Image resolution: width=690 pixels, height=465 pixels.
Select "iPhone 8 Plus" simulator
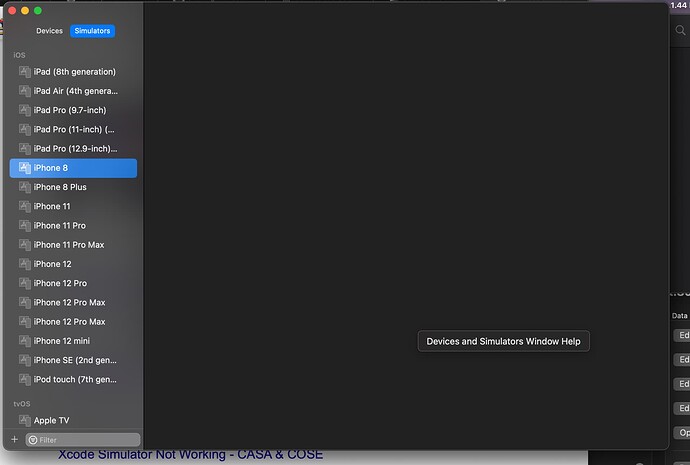73,187
